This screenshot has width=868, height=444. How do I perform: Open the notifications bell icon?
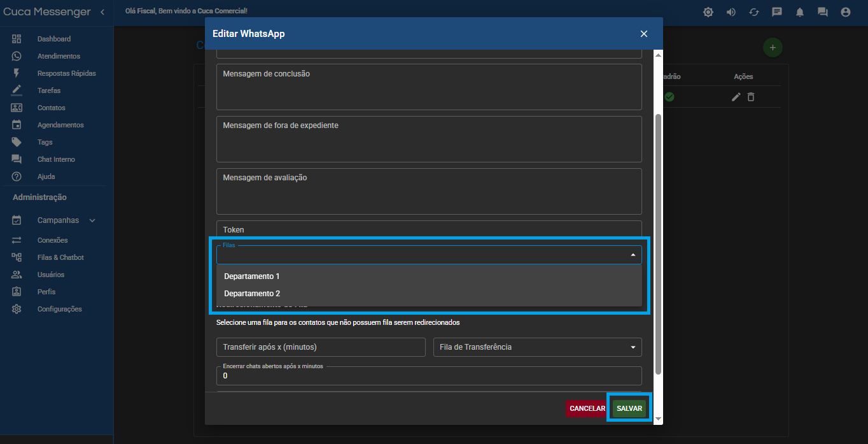click(800, 12)
